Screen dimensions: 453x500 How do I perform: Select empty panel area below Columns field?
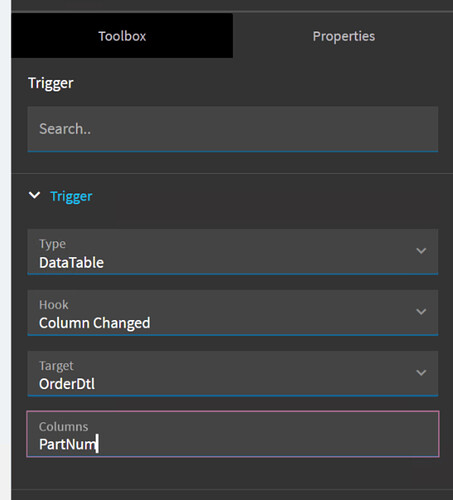[233, 473]
